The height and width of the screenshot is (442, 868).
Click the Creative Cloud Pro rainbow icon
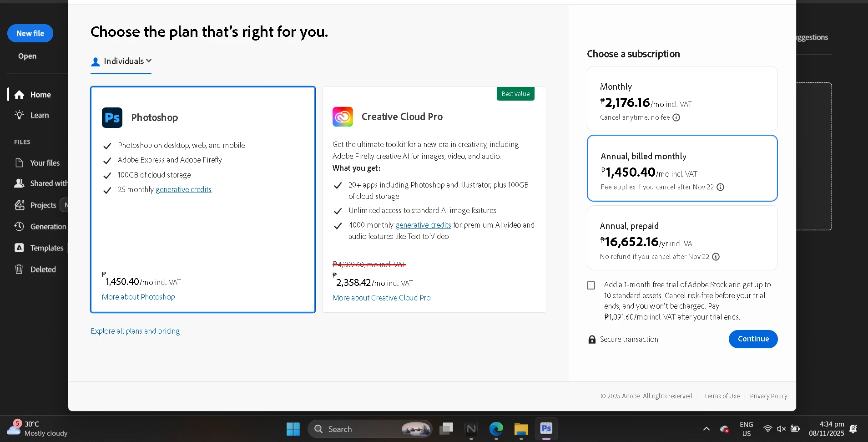click(343, 117)
